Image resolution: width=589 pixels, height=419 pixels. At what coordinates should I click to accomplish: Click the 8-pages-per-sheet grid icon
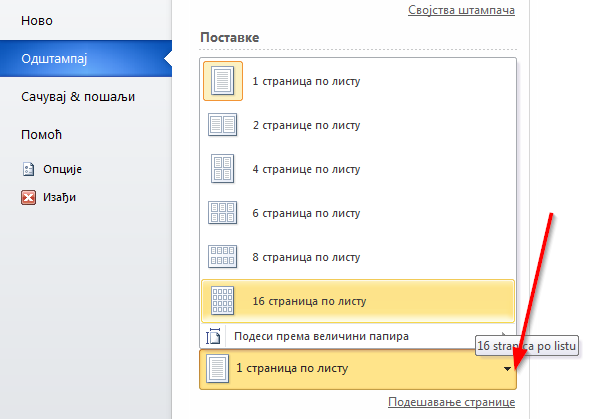click(222, 257)
